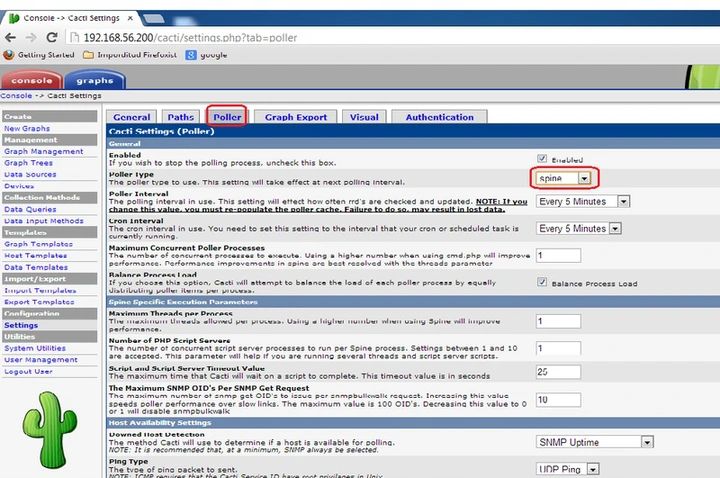Click the Script Server Timeout Value field
Screen dimensions: 720x478
(558, 372)
